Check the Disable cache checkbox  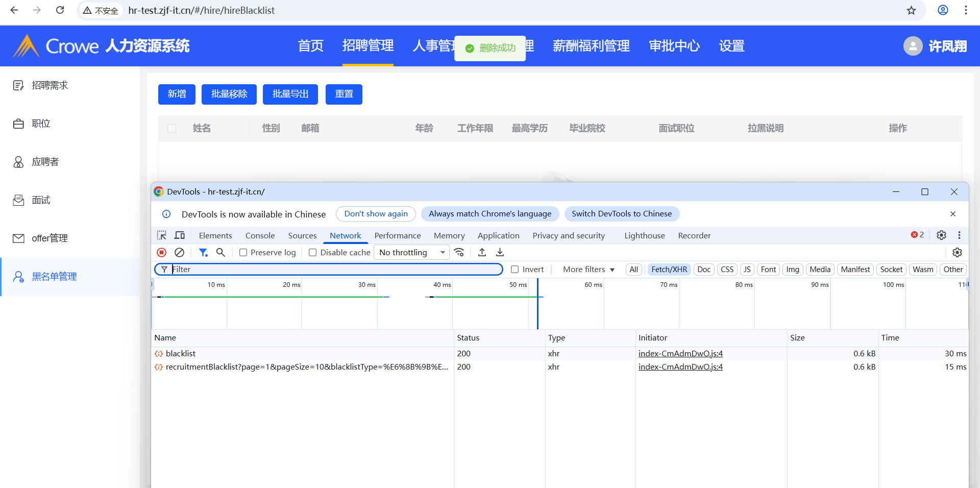click(313, 253)
